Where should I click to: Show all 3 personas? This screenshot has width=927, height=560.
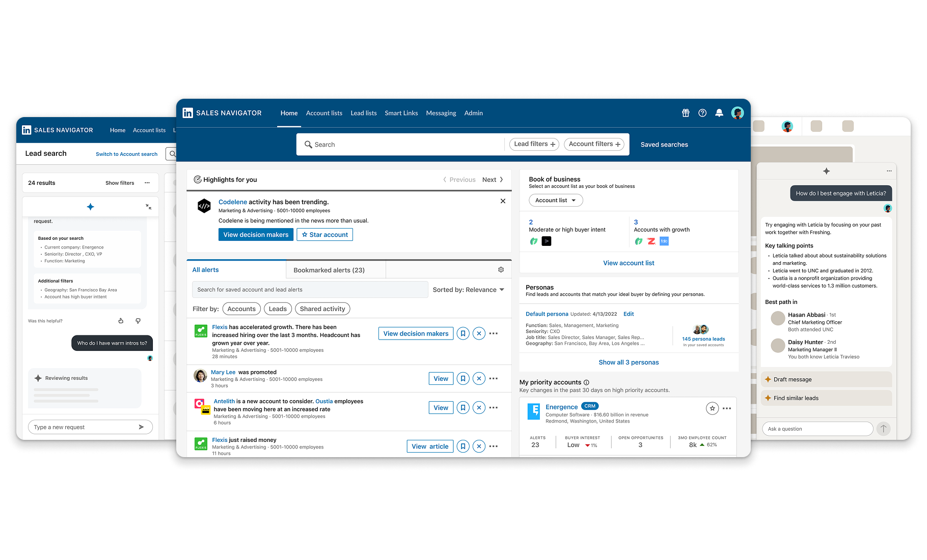629,362
